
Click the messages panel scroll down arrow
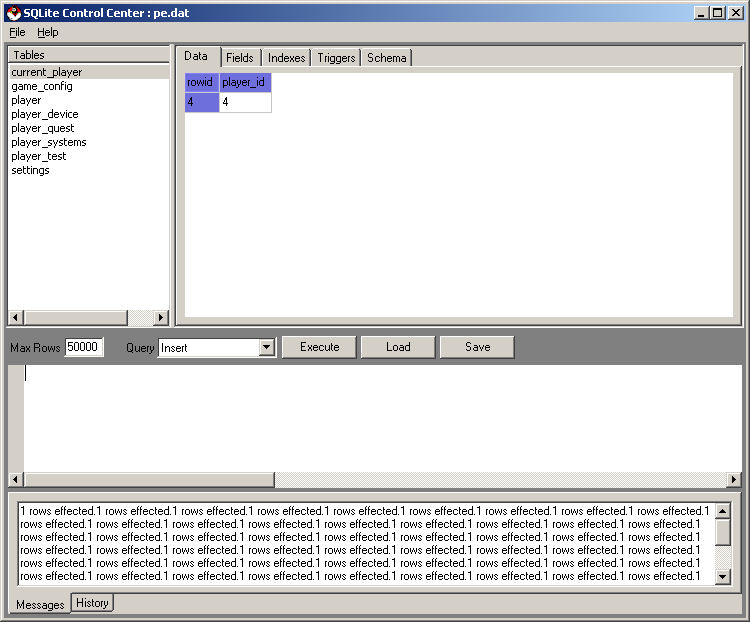point(723,577)
